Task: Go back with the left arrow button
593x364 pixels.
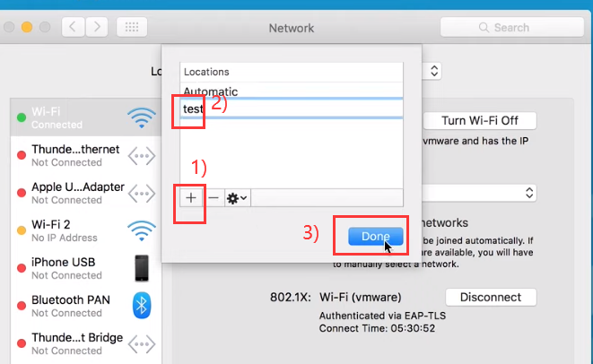Action: tap(73, 27)
